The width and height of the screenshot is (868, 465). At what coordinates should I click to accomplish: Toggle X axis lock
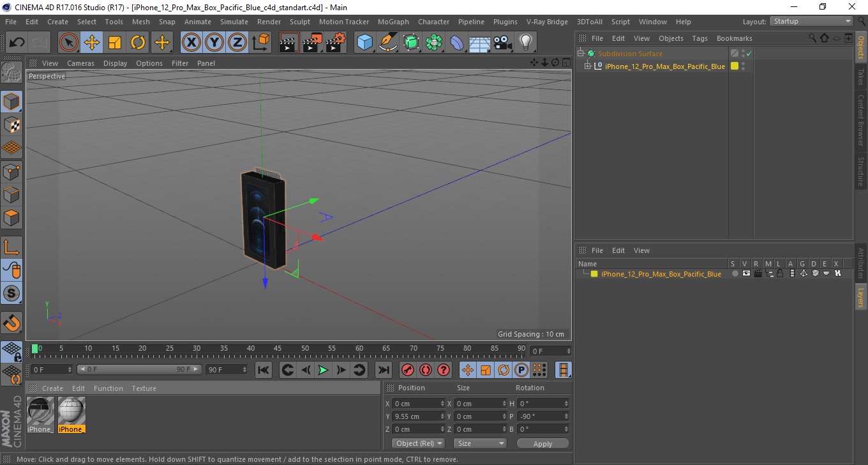(191, 43)
